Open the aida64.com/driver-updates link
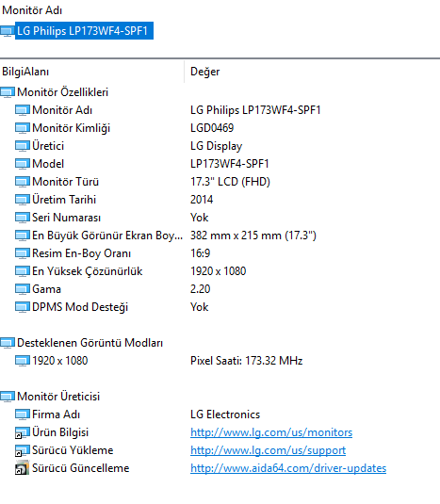440x504 pixels. point(288,468)
